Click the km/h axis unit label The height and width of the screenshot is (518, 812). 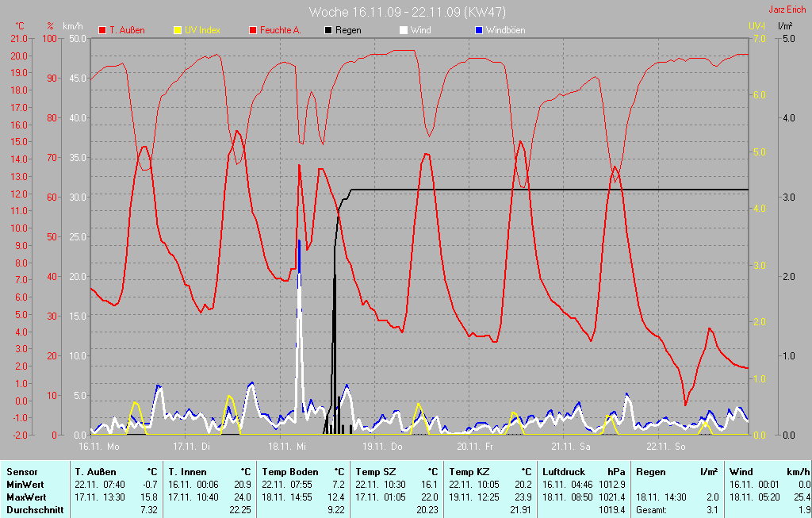(72, 26)
